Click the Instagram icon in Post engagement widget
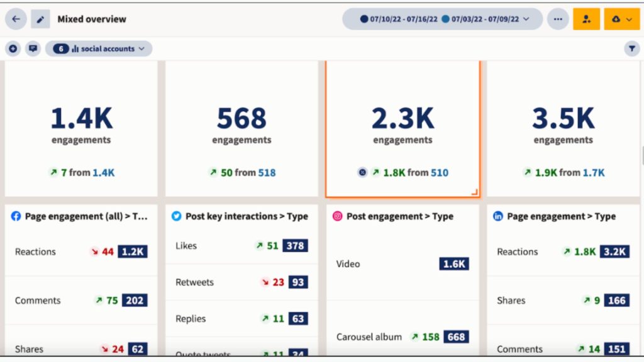 (x=337, y=216)
